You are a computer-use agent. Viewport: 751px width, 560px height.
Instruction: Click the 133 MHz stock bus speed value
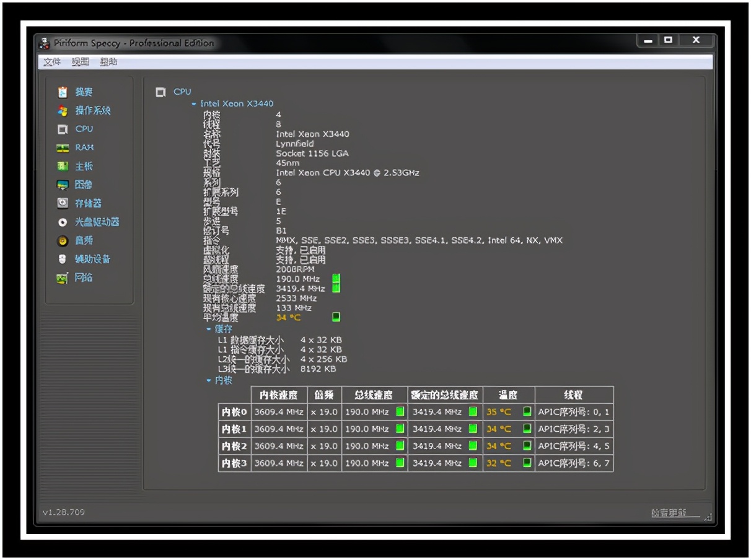pyautogui.click(x=294, y=308)
